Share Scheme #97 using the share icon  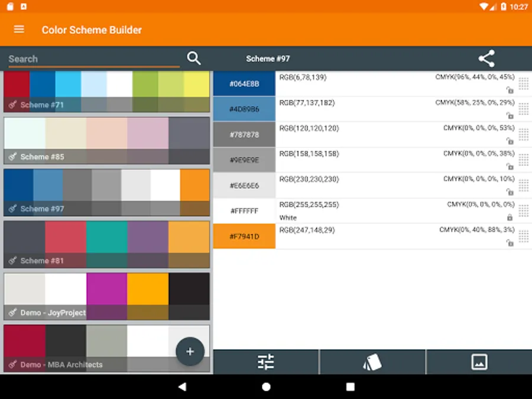point(486,59)
